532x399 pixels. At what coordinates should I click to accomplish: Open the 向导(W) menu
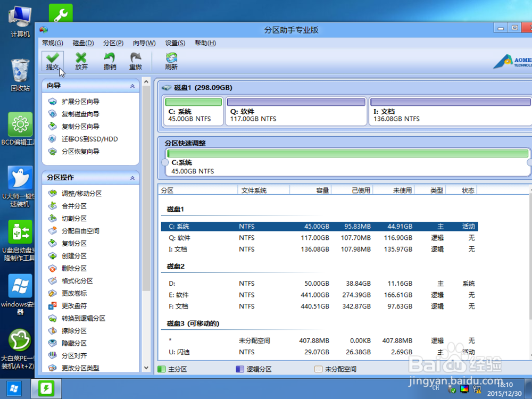point(144,43)
